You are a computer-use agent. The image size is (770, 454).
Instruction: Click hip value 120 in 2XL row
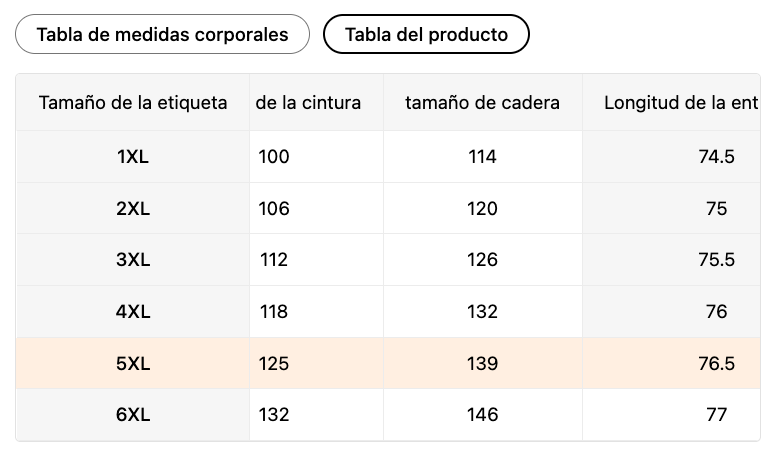click(x=482, y=208)
